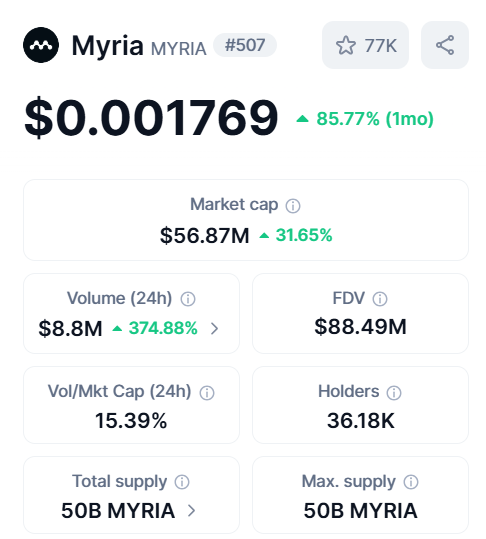Click the 374.88% volume change

click(x=155, y=328)
